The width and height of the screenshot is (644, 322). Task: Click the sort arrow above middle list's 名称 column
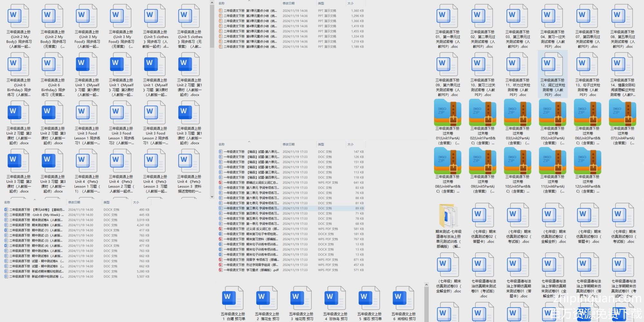(x=249, y=142)
